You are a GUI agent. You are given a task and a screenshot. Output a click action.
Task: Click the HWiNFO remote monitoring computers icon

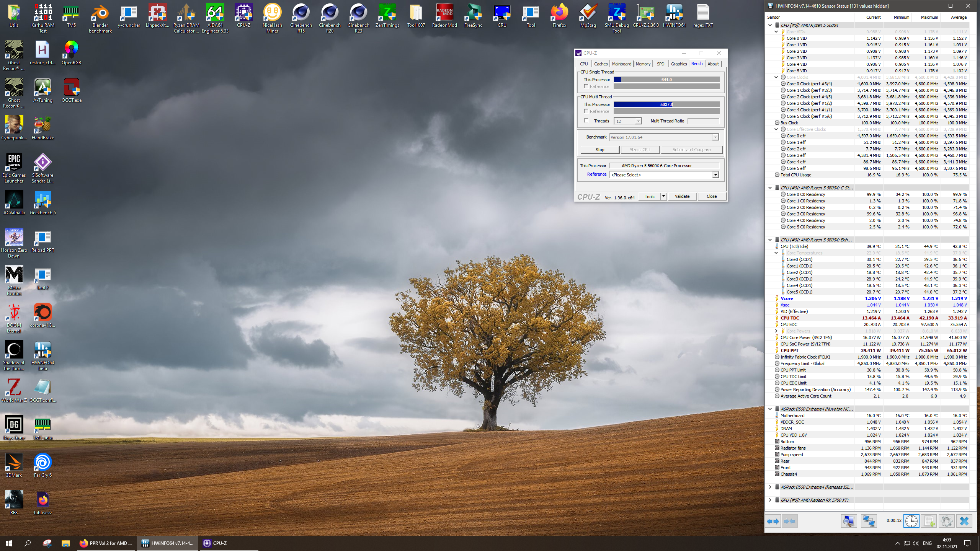[869, 521]
